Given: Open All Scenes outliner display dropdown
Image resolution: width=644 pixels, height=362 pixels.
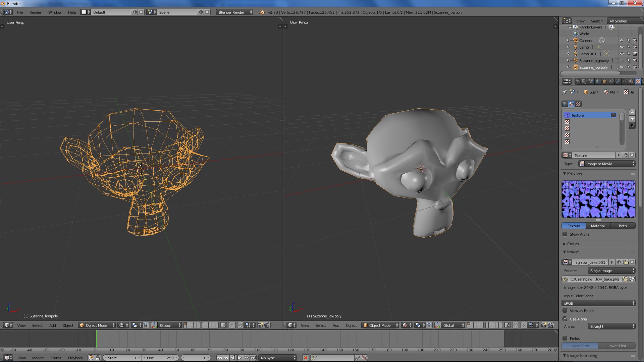Looking at the screenshot, I should tap(625, 21).
